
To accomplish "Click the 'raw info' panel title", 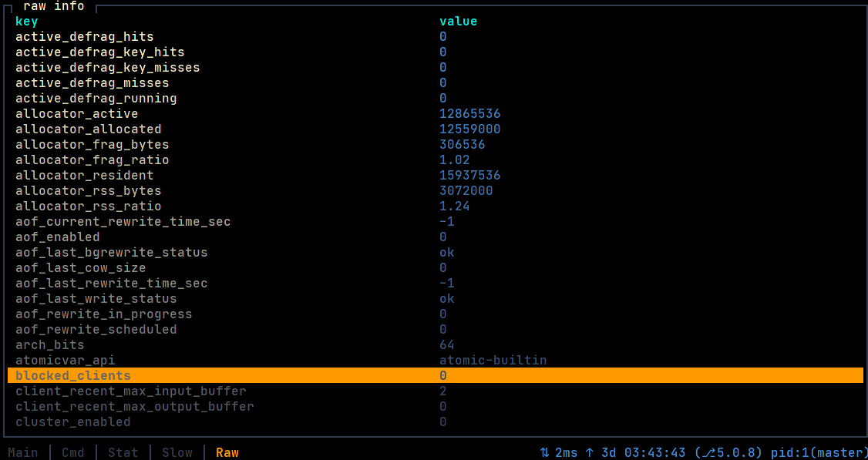I will [x=54, y=7].
